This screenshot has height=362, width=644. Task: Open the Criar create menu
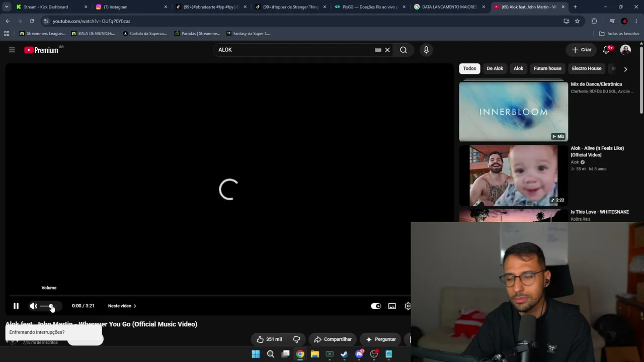(x=581, y=50)
